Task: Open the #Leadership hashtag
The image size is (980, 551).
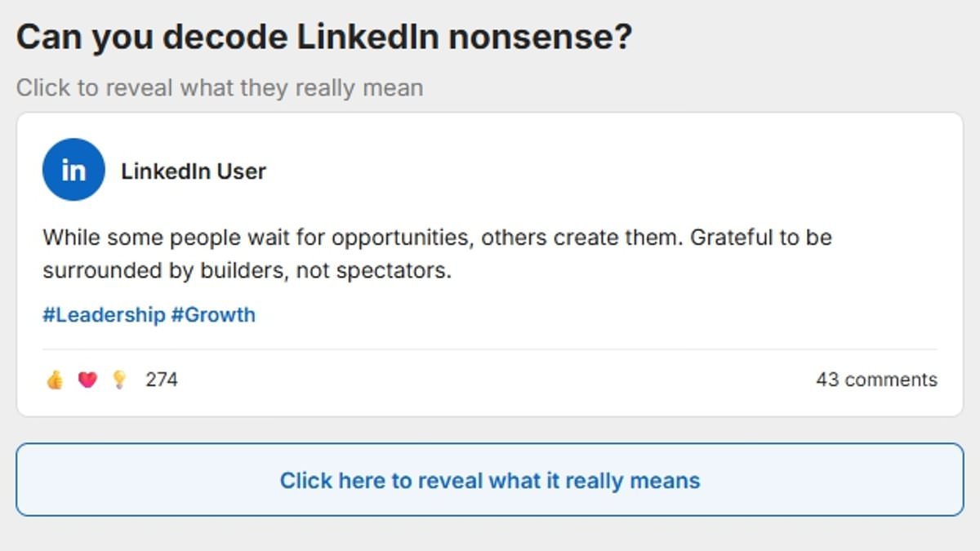Action: click(x=103, y=314)
